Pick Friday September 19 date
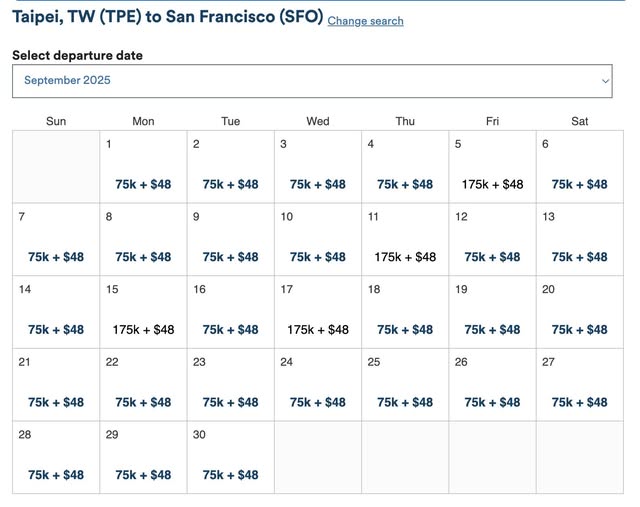The height and width of the screenshot is (507, 640). point(492,312)
